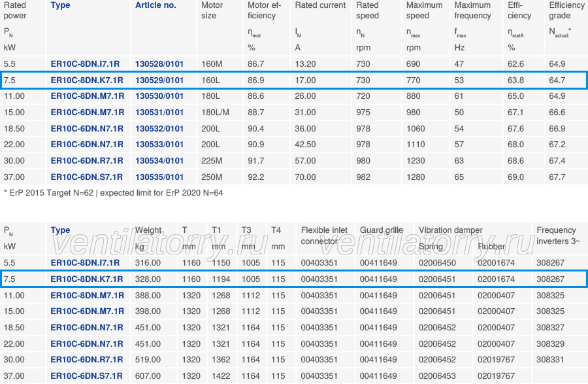
Task: Select motor size cell '250M'
Action: [x=212, y=177]
